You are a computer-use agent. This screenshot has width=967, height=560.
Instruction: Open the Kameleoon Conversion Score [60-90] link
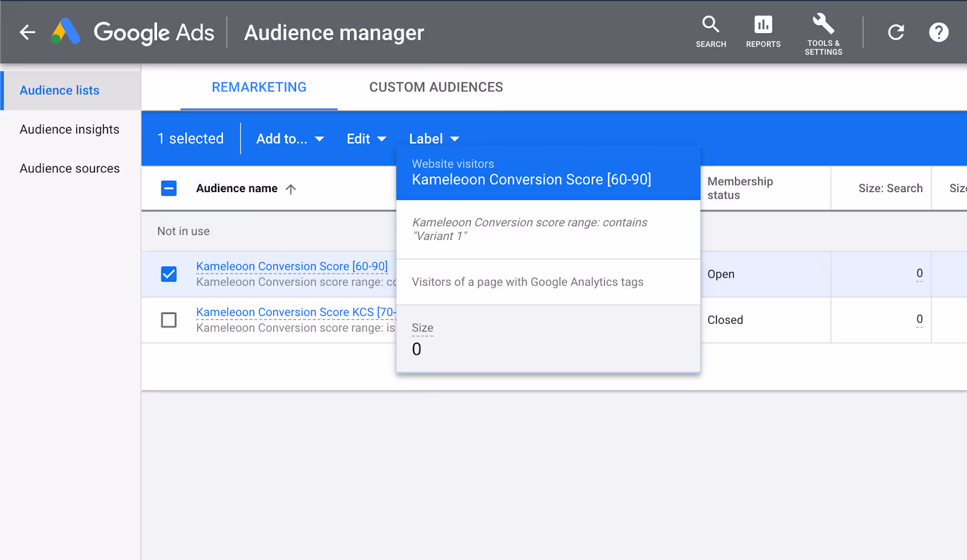(x=292, y=266)
